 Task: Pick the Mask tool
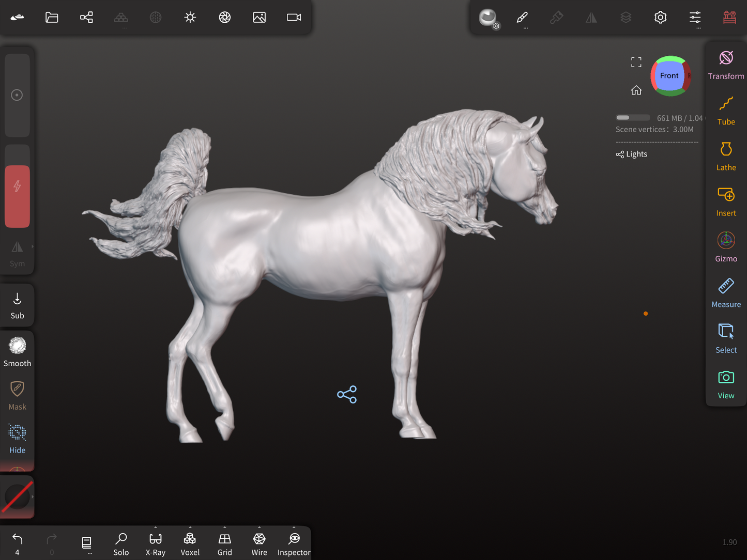pyautogui.click(x=17, y=395)
